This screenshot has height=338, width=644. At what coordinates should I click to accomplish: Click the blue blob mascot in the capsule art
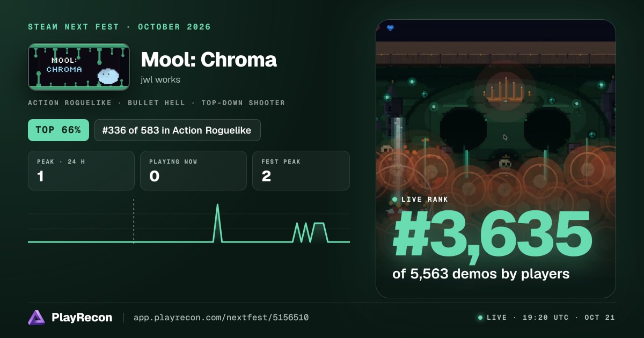108,77
